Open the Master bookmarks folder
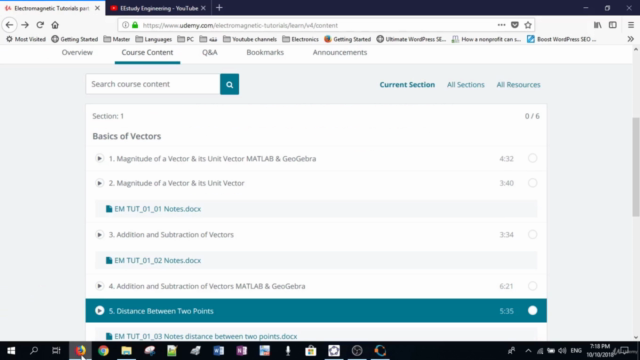Screen dimensions: 640x360 tap(117, 39)
